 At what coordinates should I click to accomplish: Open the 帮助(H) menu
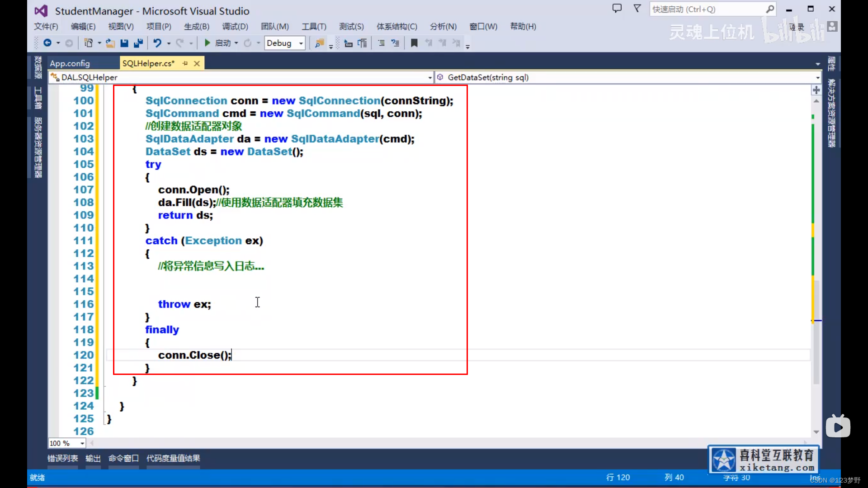click(523, 27)
